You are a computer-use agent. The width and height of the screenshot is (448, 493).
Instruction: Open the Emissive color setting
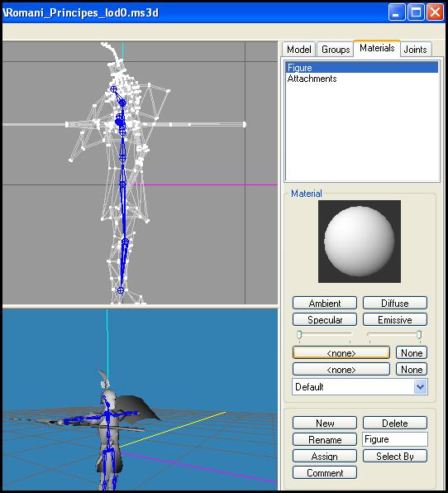395,320
